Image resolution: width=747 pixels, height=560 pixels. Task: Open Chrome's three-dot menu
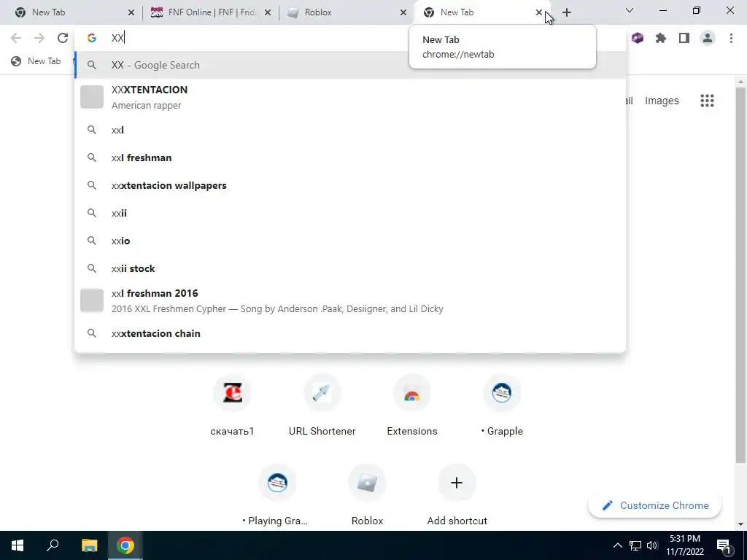coord(731,38)
